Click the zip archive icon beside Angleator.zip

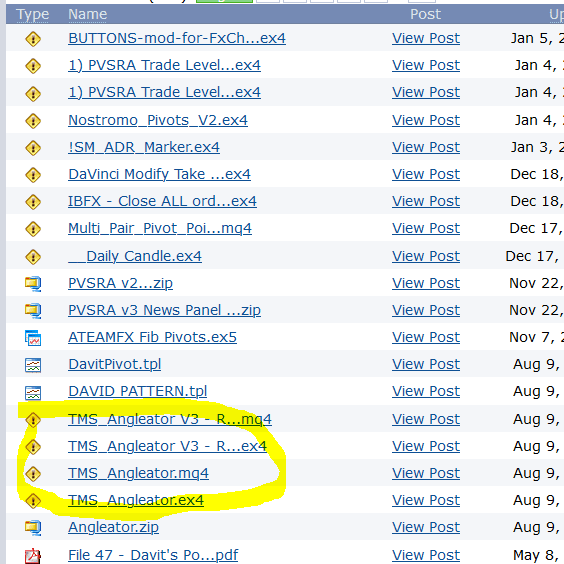tap(33, 528)
